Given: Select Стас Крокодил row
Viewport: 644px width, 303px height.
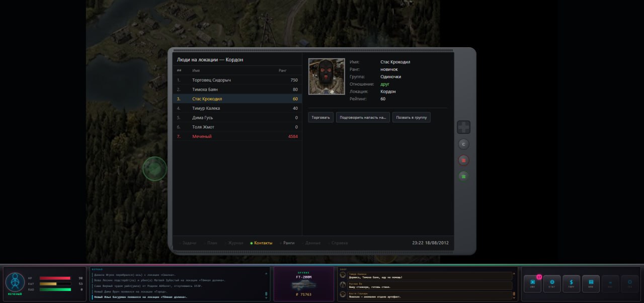Looking at the screenshot, I should (237, 99).
